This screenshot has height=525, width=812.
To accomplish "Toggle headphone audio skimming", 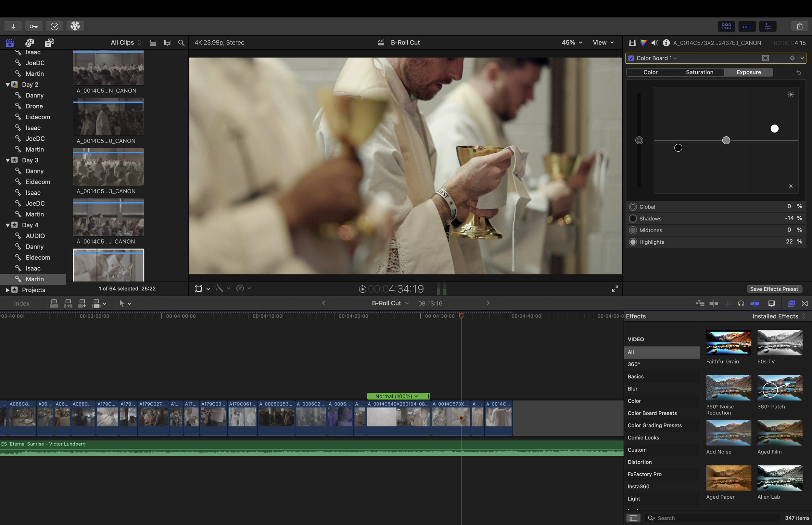I will pos(741,303).
